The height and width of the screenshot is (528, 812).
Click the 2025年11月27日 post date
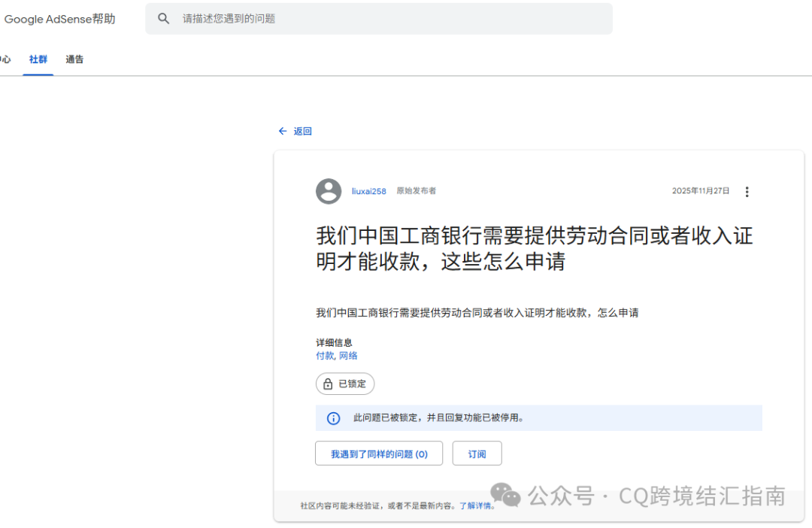tap(701, 191)
